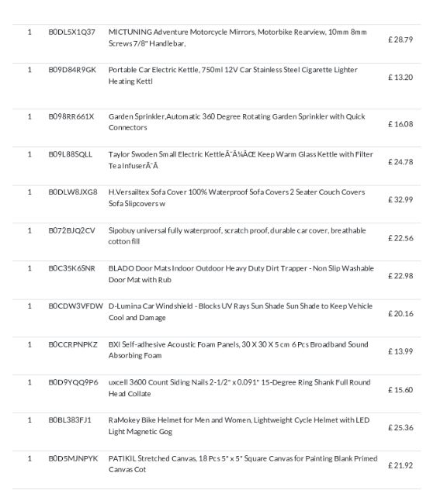
Task: Open the B09L88SQLL item code
Action: pyautogui.click(x=70, y=154)
